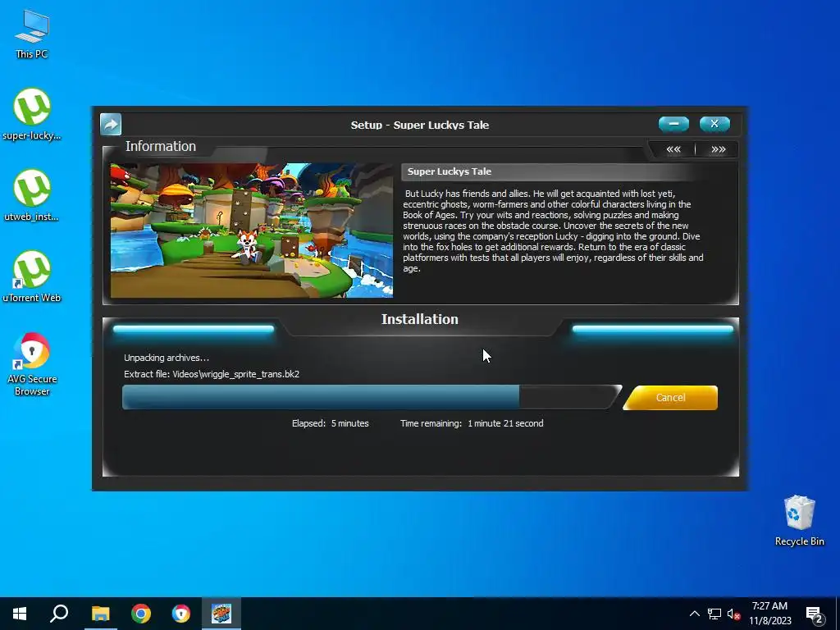The height and width of the screenshot is (630, 840).
Task: Click the 'Information' section label
Action: pos(161,146)
